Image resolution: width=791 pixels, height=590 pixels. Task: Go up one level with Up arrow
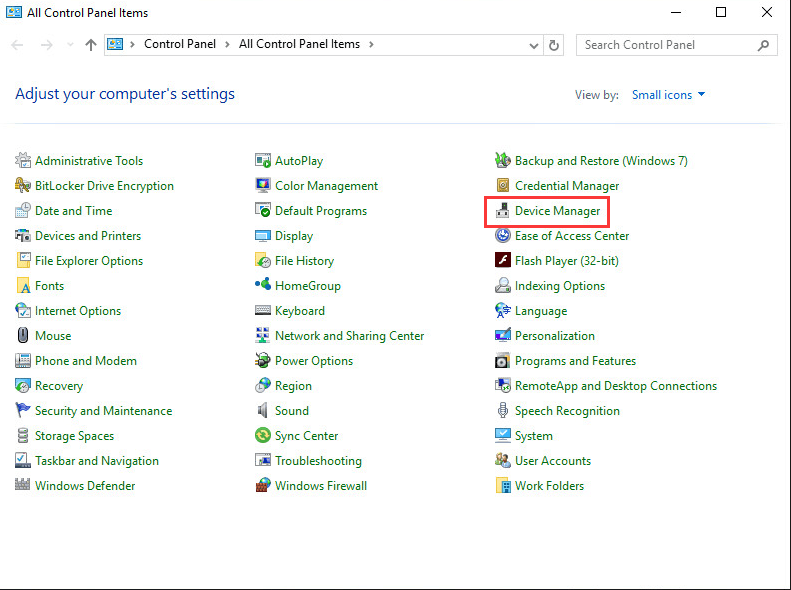click(91, 45)
